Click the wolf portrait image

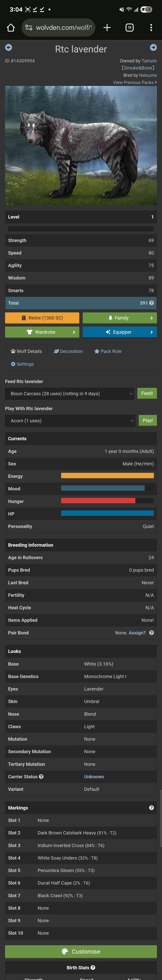click(81, 146)
